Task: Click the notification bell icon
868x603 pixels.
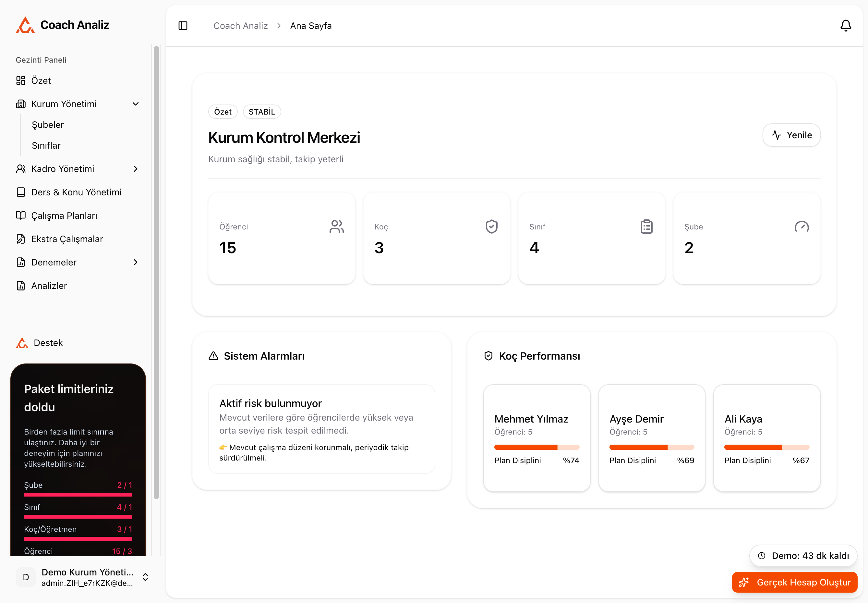Action: point(845,26)
